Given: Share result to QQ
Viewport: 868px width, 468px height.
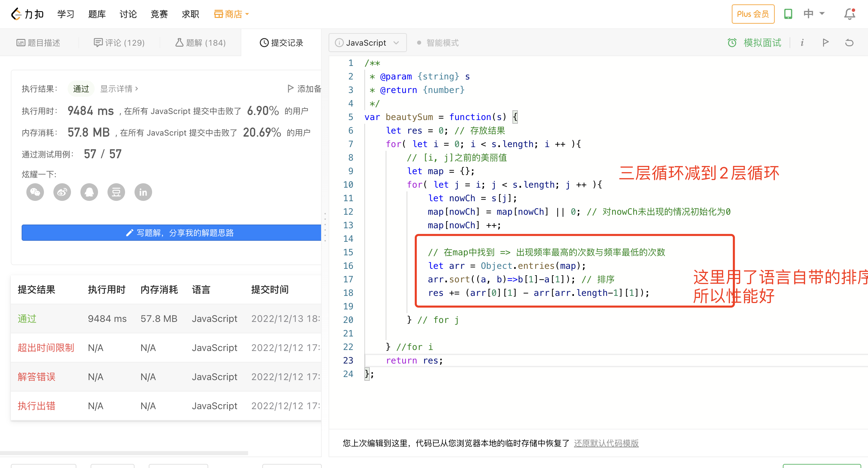Looking at the screenshot, I should click(x=89, y=192).
